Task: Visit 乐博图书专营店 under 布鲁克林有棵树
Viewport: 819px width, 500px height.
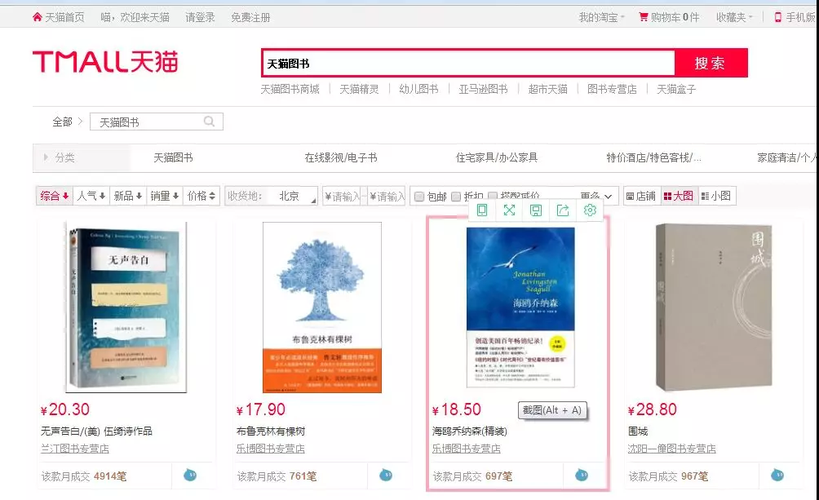Action: (271, 448)
